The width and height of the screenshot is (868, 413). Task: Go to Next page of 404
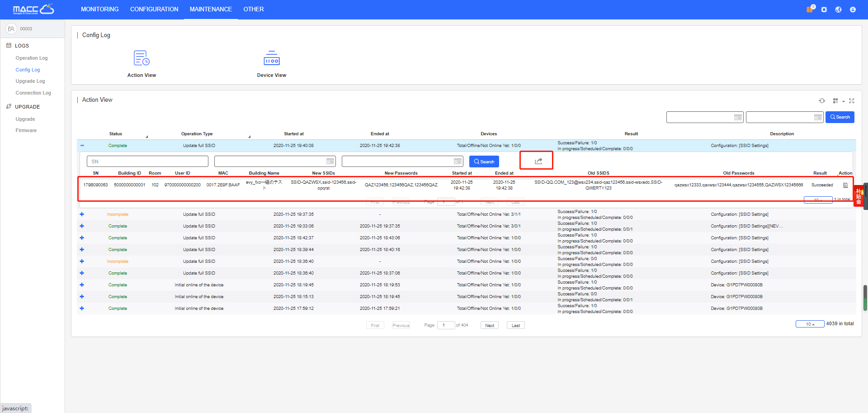pos(490,325)
